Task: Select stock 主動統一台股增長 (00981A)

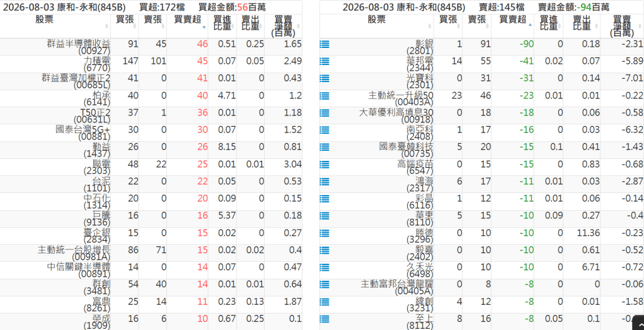Action: (74, 253)
